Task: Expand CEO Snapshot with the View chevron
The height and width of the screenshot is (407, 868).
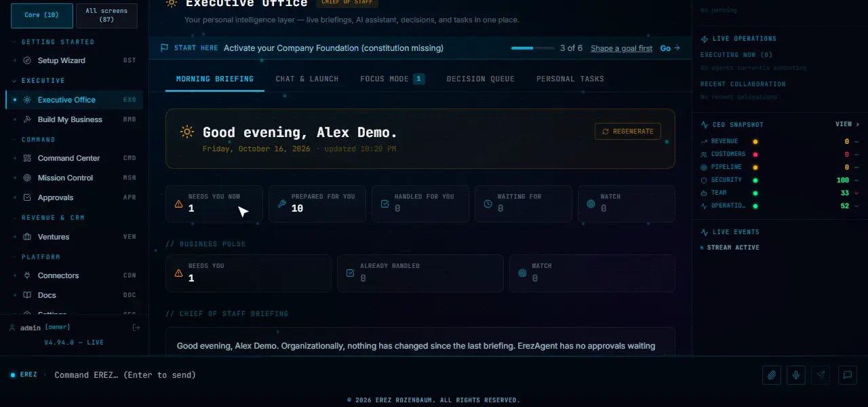Action: coord(848,125)
